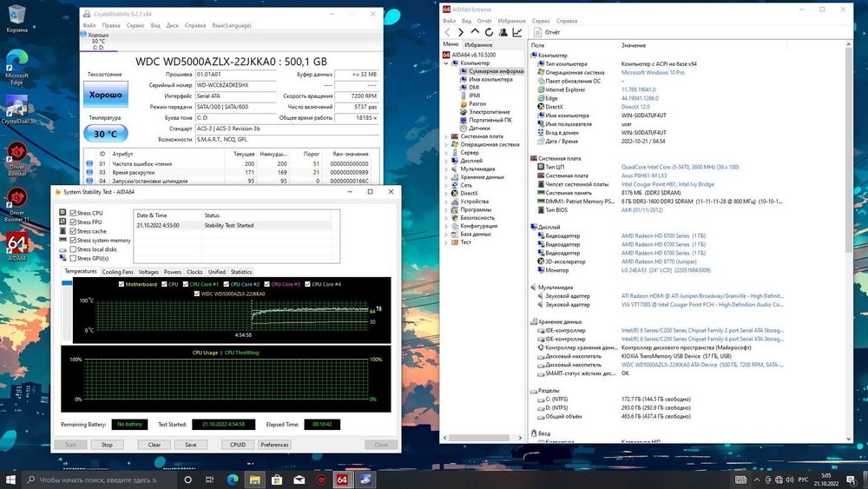
Task: Refresh AIDA64 report with refresh icon
Action: (489, 32)
